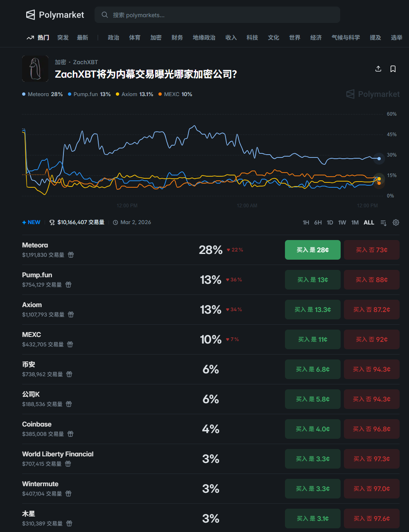
Task: Go to the 政治 category tab
Action: point(113,38)
